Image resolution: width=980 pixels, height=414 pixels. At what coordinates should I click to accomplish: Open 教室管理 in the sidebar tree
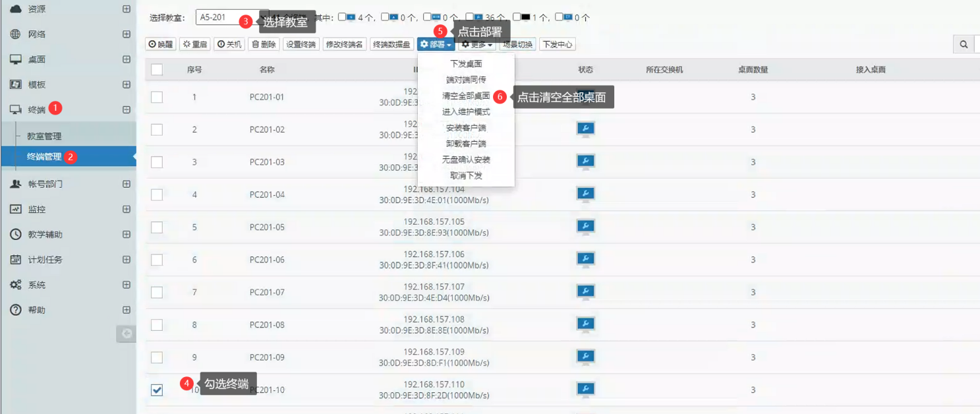(44, 136)
